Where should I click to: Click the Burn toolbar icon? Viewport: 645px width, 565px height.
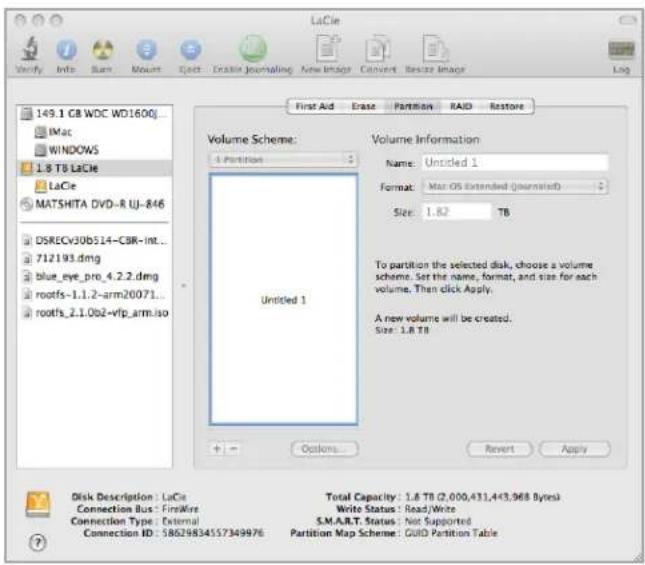click(x=102, y=50)
